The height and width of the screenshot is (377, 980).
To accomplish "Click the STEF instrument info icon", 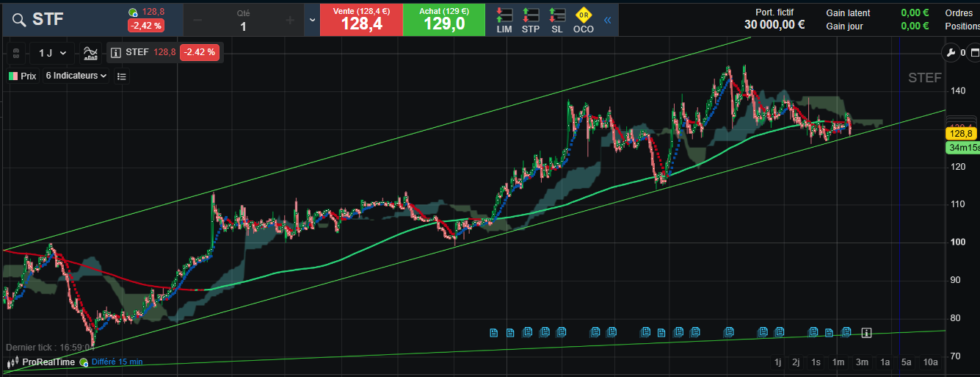I will [116, 52].
